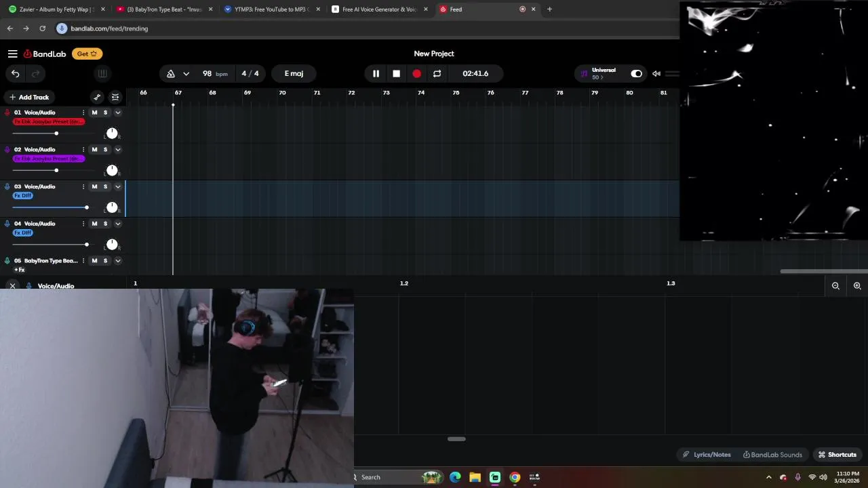Expand track 04 chevron dropdown
The height and width of the screenshot is (488, 868).
point(117,223)
